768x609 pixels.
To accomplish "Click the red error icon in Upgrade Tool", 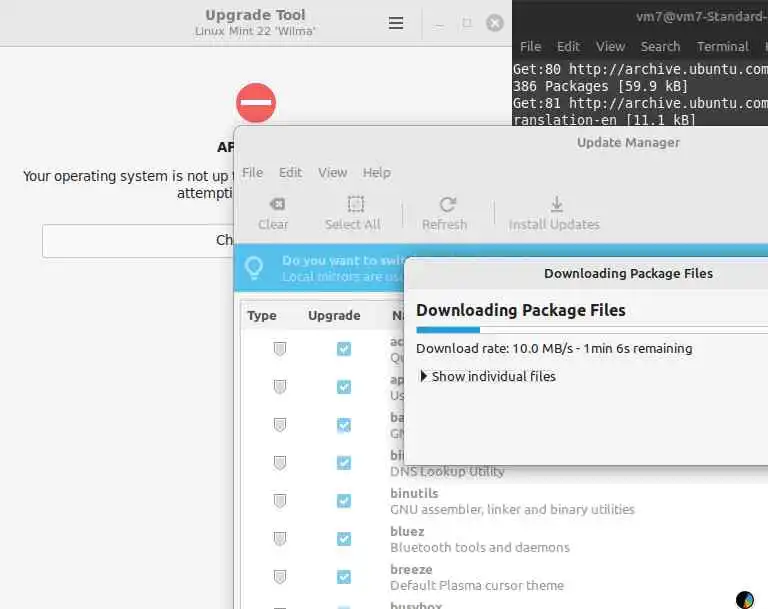I will (x=256, y=103).
